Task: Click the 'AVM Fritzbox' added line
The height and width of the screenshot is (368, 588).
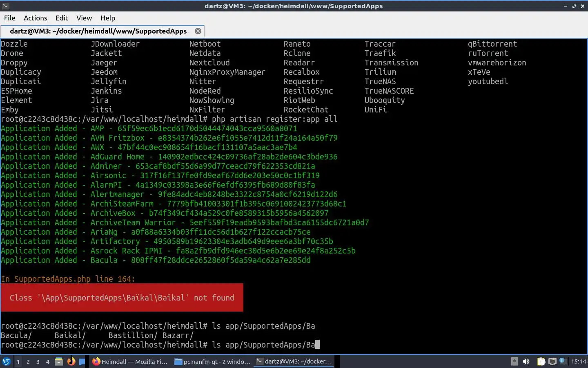Action: coord(169,138)
